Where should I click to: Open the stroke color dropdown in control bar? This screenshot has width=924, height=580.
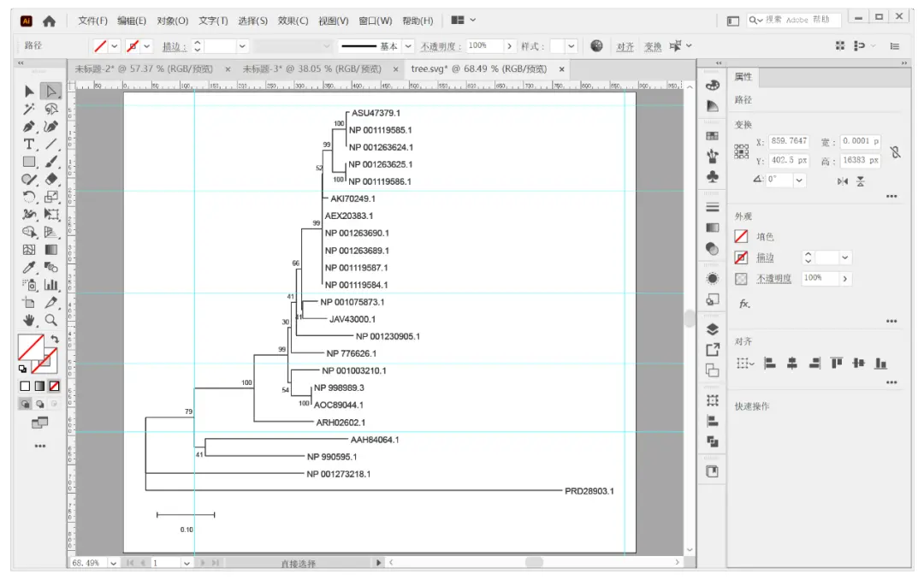[147, 46]
